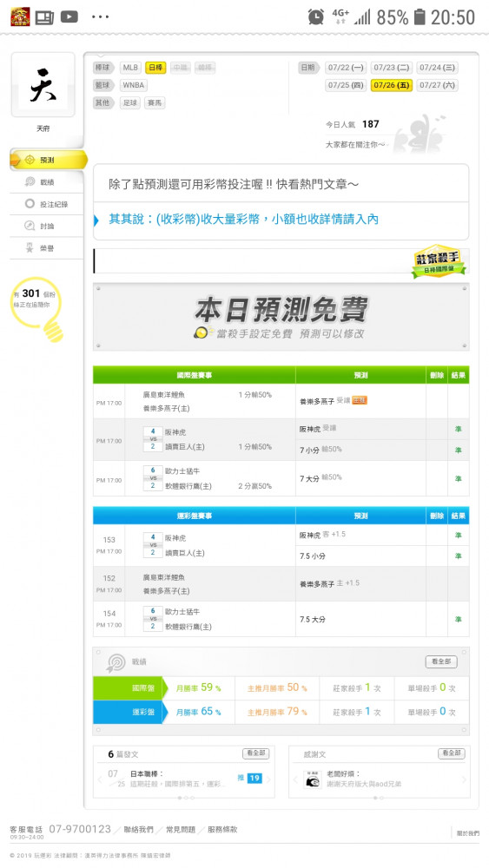489x868 pixels.
Task: Open the 榮譽 sidebar item
Action: click(47, 248)
